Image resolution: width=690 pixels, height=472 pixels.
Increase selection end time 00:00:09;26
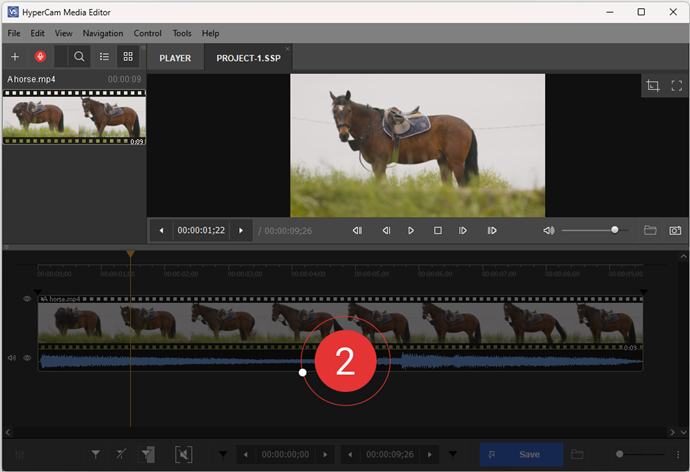click(x=429, y=454)
